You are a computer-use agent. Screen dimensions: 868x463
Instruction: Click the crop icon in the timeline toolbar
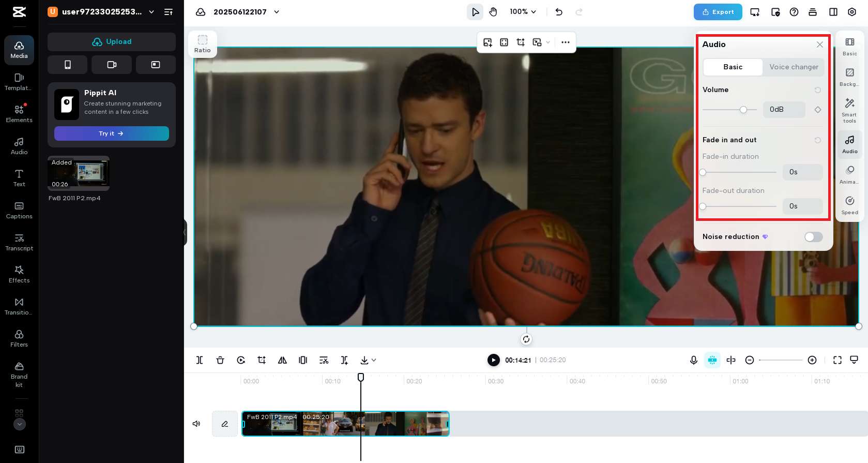262,360
